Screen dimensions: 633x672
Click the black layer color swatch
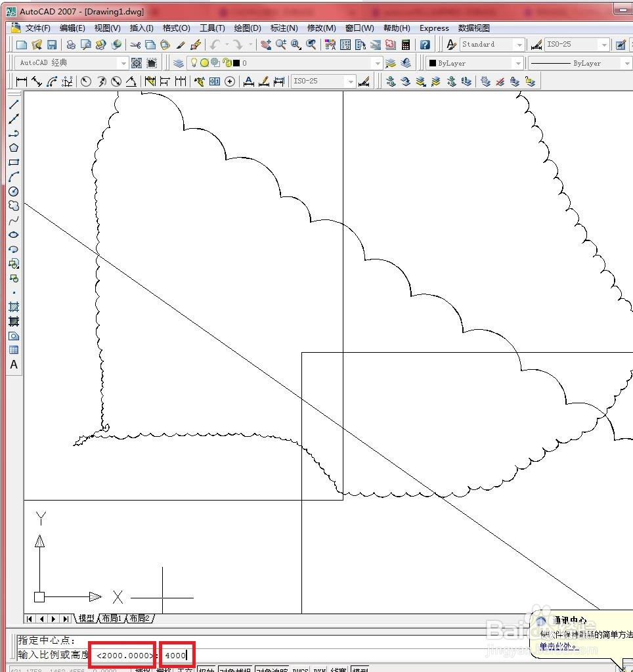point(236,63)
